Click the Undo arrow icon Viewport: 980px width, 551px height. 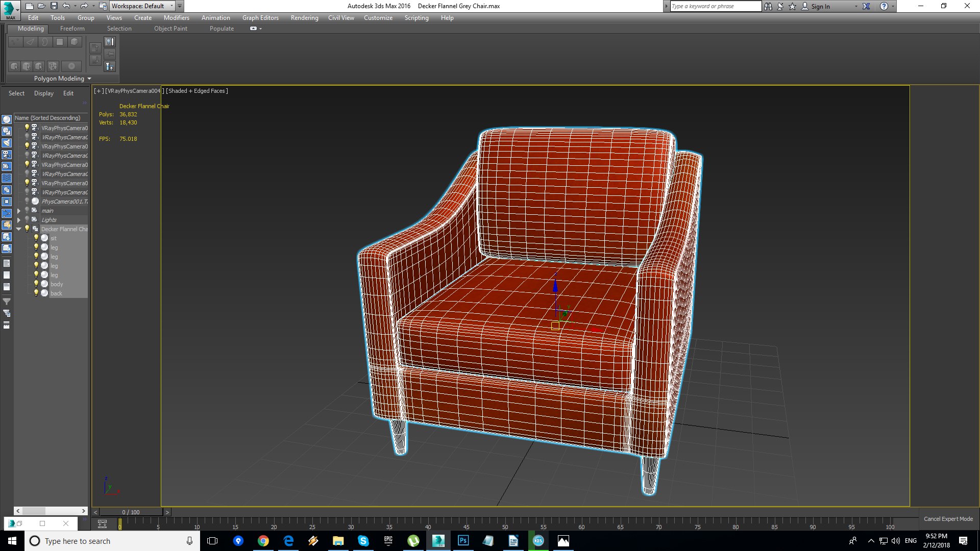[66, 6]
